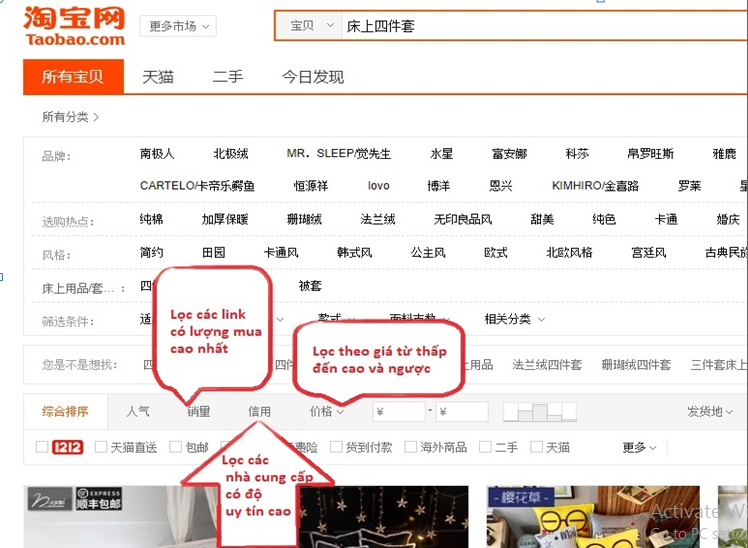Click the Taobao logo
The image size is (748, 548).
tap(75, 25)
